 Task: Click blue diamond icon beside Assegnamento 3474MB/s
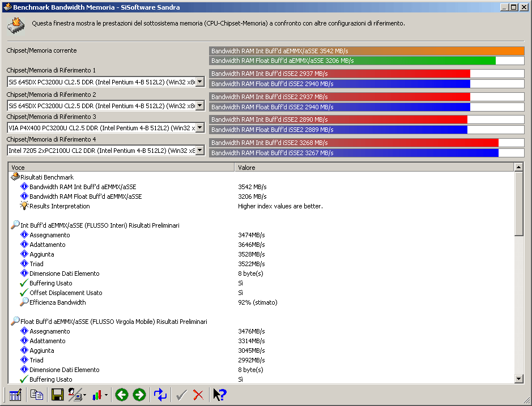tap(24, 235)
